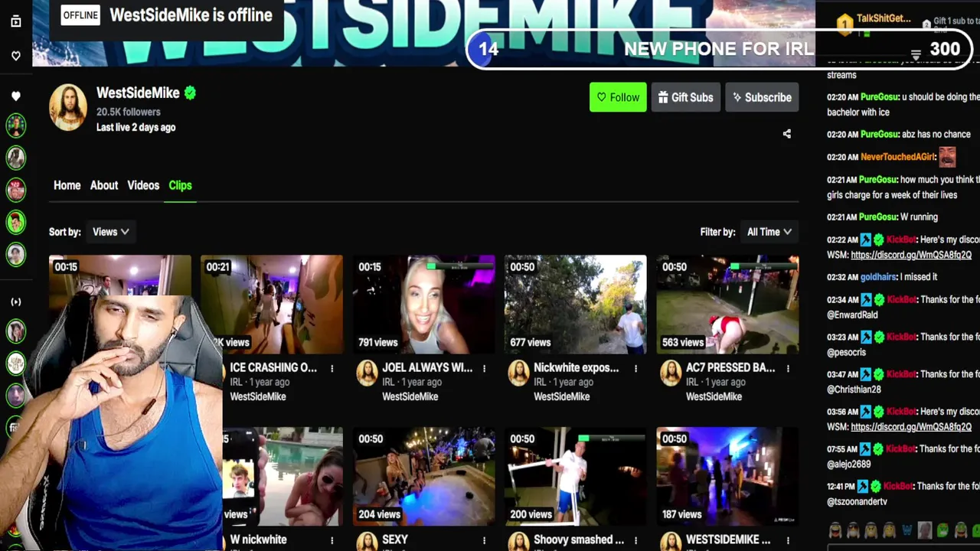Open the second followed channel avatar in sidebar
Viewport: 980px width, 551px height.
coord(16,157)
